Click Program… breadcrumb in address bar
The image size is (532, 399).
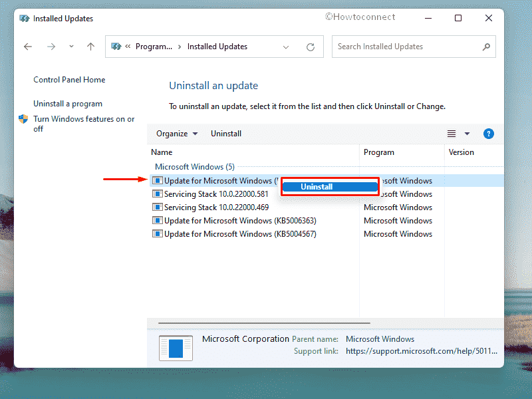(x=154, y=47)
